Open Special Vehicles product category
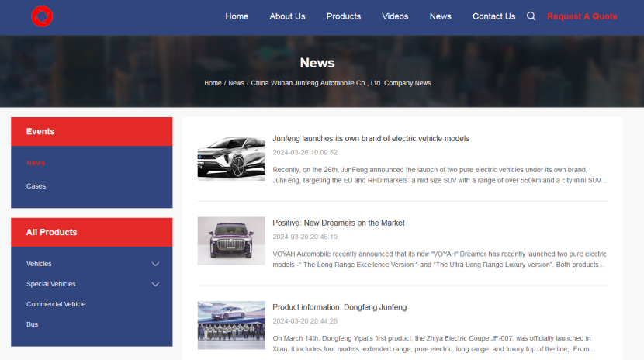Image resolution: width=644 pixels, height=360 pixels. tap(51, 284)
